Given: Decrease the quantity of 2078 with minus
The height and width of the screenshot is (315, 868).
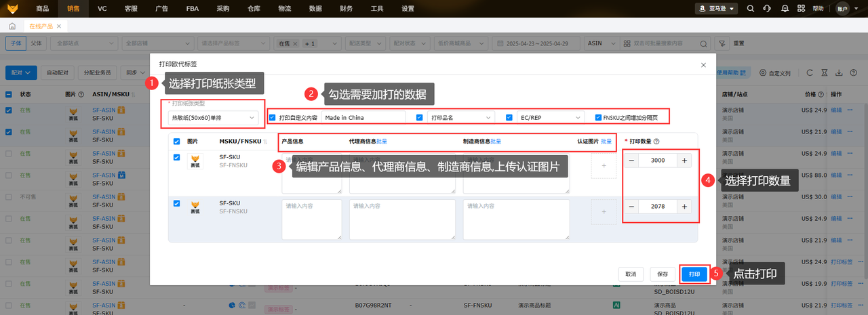Looking at the screenshot, I should [x=631, y=207].
